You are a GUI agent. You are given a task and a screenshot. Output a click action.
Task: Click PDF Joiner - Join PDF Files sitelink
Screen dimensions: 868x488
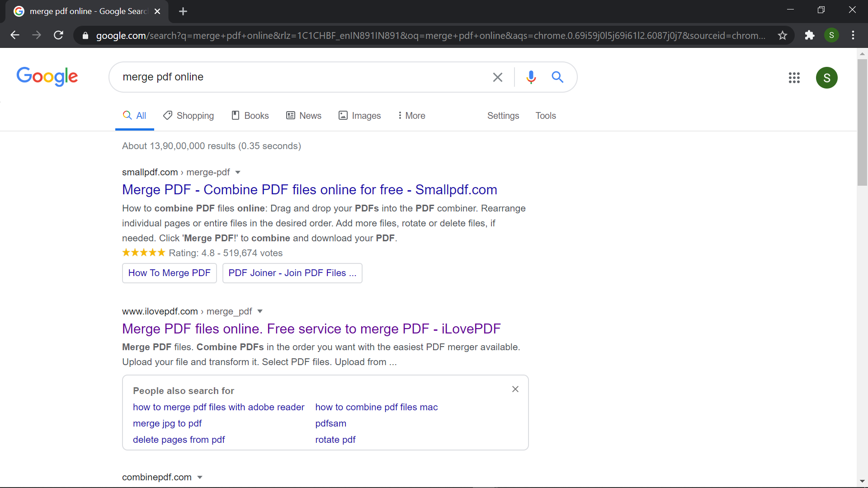(292, 273)
